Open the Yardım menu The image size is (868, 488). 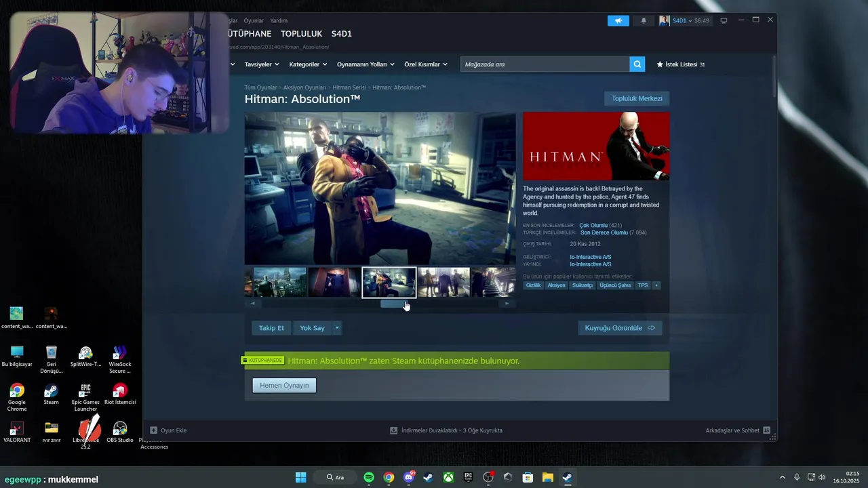279,20
